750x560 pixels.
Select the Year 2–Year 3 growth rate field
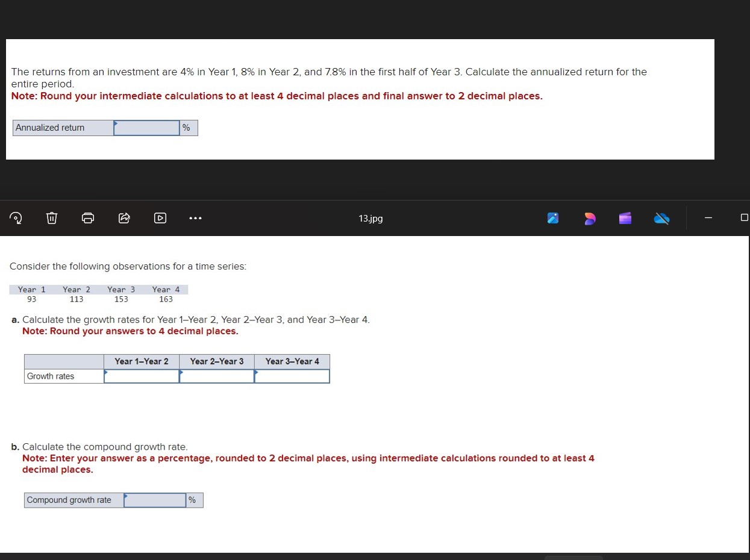[217, 376]
